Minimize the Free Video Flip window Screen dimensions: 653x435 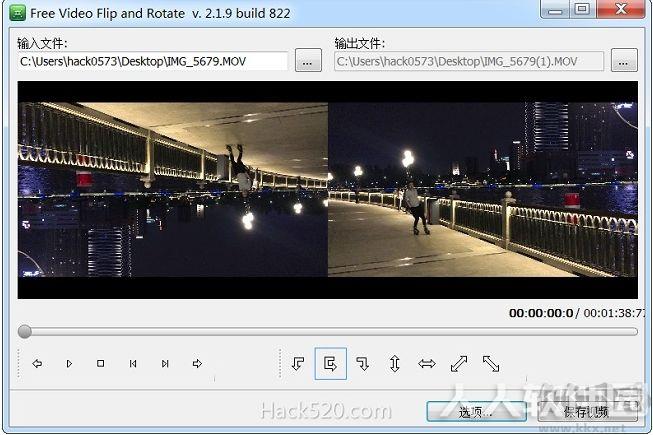[x=555, y=9]
